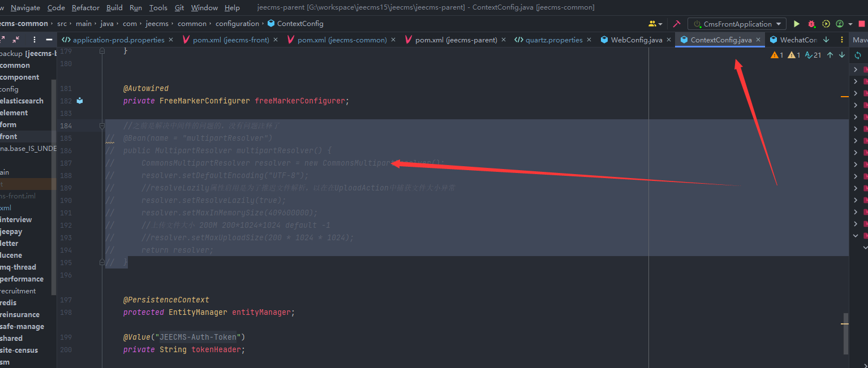Image resolution: width=868 pixels, height=368 pixels.
Task: Close the ContextConfig.java tab
Action: pos(758,40)
